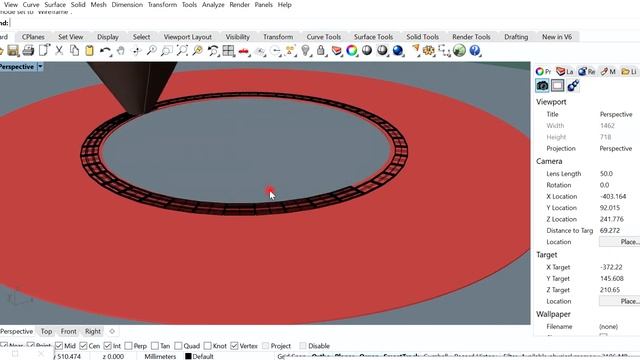Click the Zoom Extents icon

182,51
